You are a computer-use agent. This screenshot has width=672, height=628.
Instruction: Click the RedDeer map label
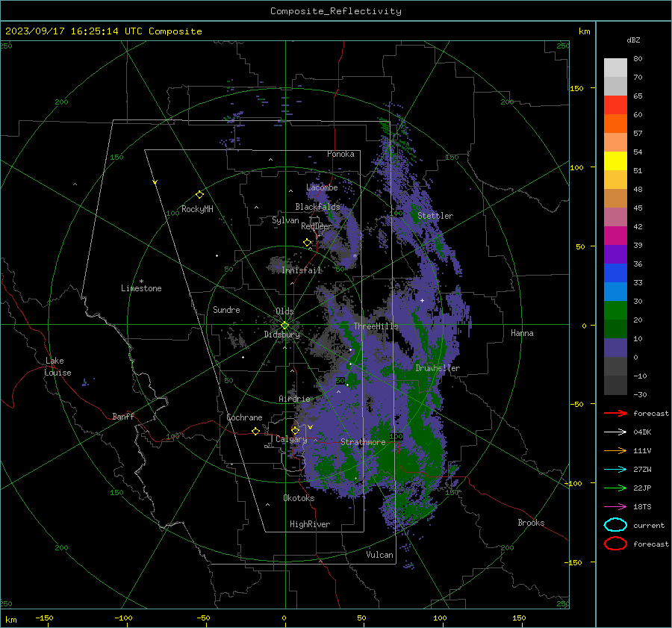[317, 226]
